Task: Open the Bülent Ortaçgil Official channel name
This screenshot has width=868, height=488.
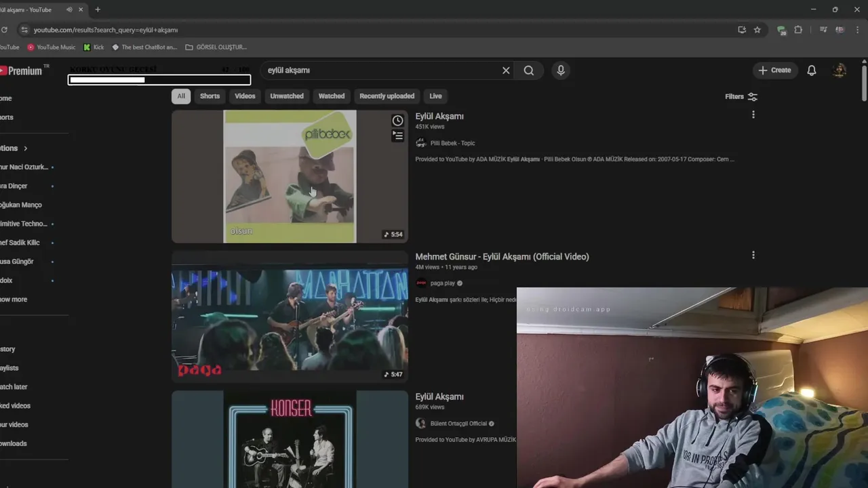Action: (458, 424)
